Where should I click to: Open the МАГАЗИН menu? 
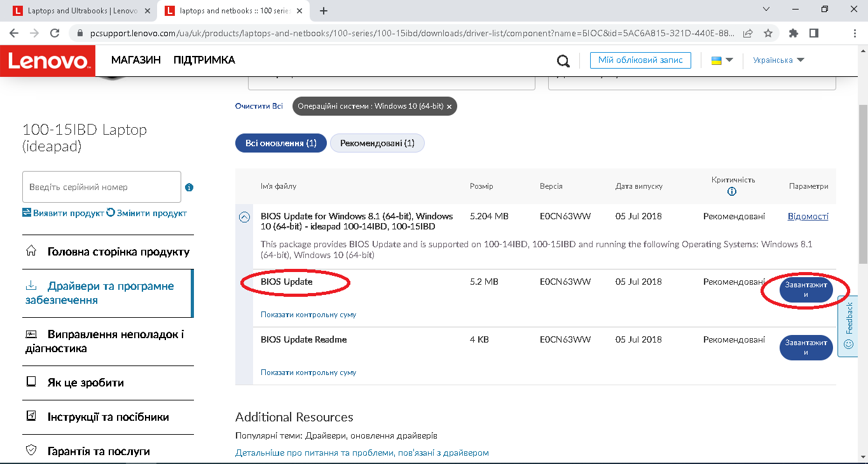tap(136, 60)
